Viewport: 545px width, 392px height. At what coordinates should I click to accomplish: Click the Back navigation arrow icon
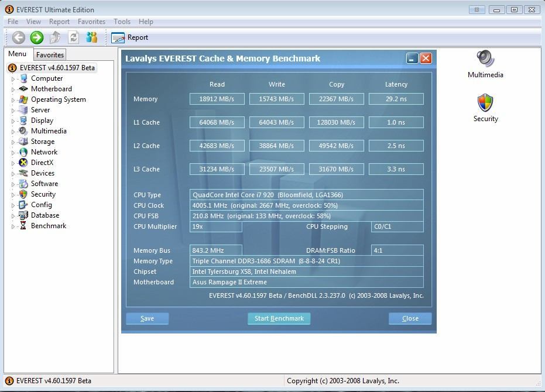click(x=18, y=37)
